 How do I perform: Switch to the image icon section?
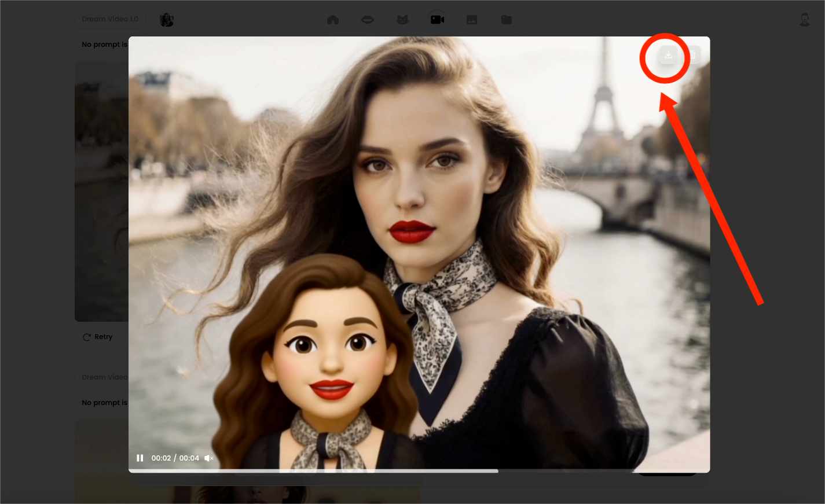point(472,20)
